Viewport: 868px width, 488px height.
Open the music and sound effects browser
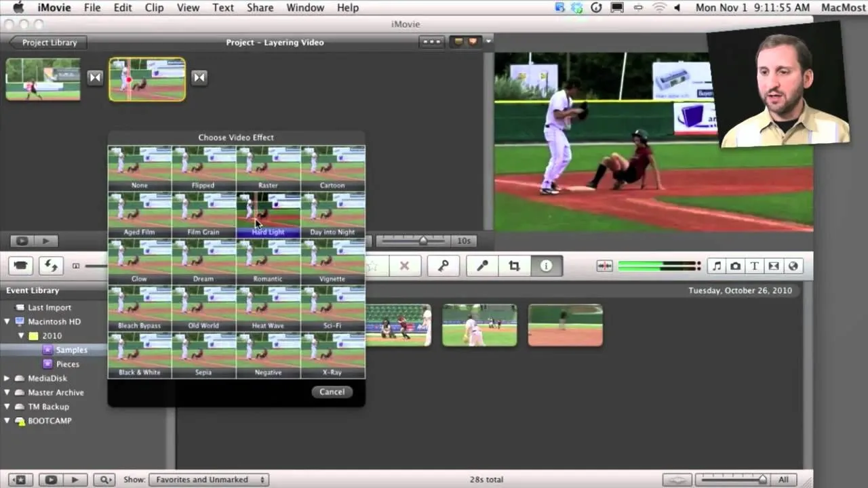point(717,266)
